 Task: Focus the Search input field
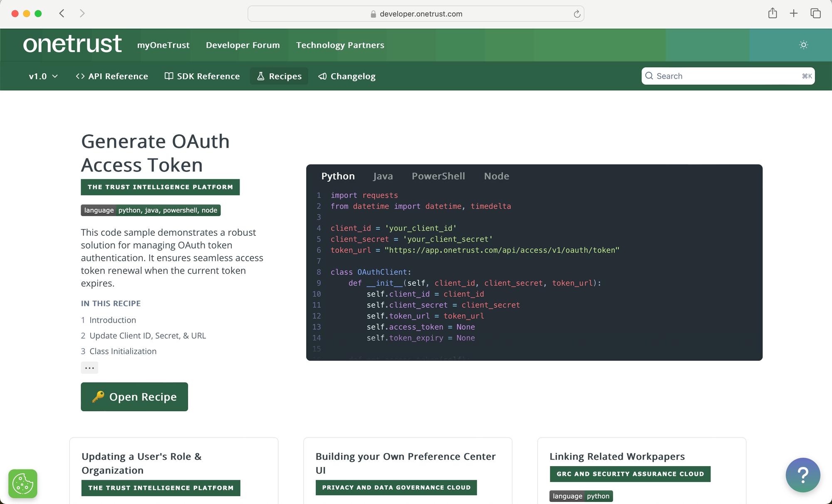tap(727, 76)
